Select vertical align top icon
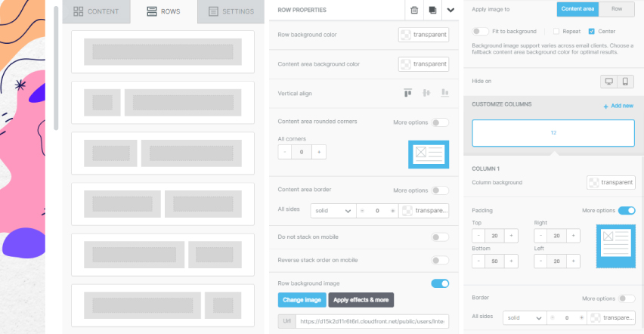 coord(408,93)
